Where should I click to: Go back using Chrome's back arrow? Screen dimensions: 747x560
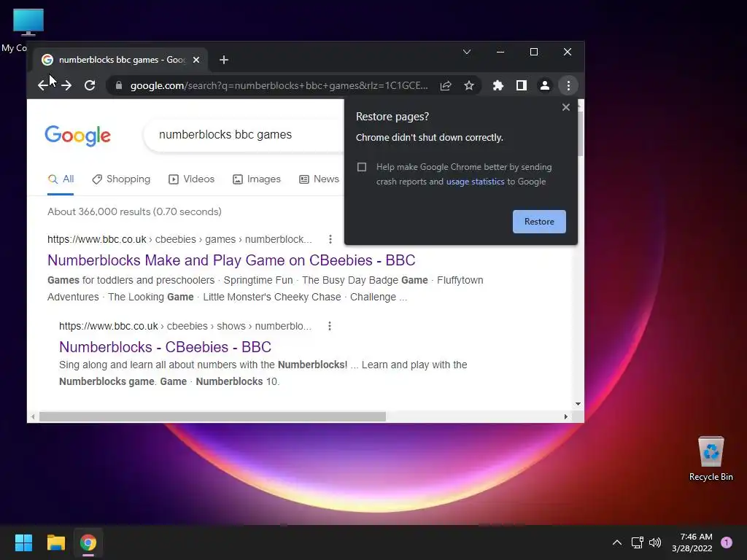(x=43, y=85)
